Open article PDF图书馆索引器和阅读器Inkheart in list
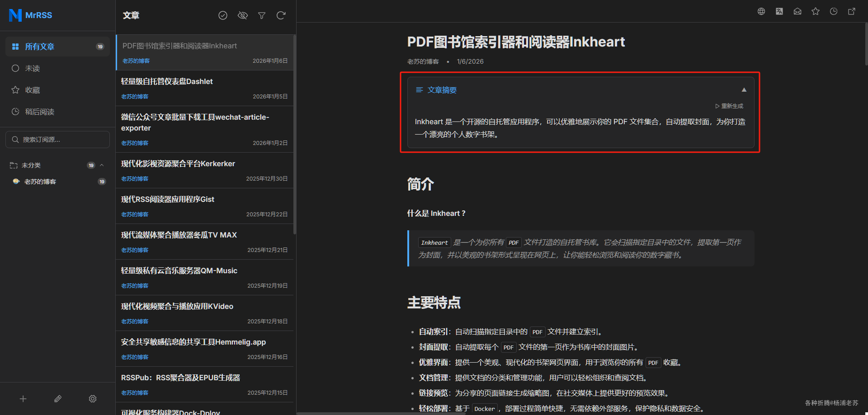Viewport: 868px width, 415px height. [204, 52]
